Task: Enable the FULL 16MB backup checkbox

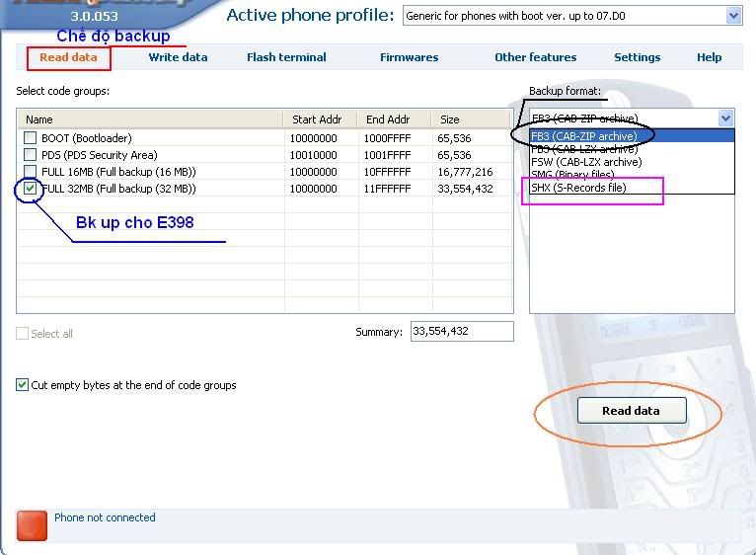Action: click(31, 172)
